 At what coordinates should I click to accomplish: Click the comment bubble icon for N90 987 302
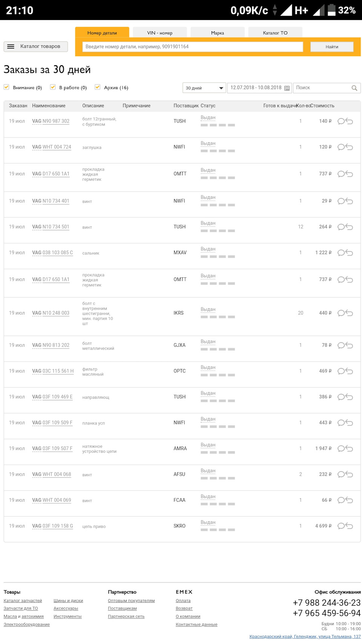point(341,121)
